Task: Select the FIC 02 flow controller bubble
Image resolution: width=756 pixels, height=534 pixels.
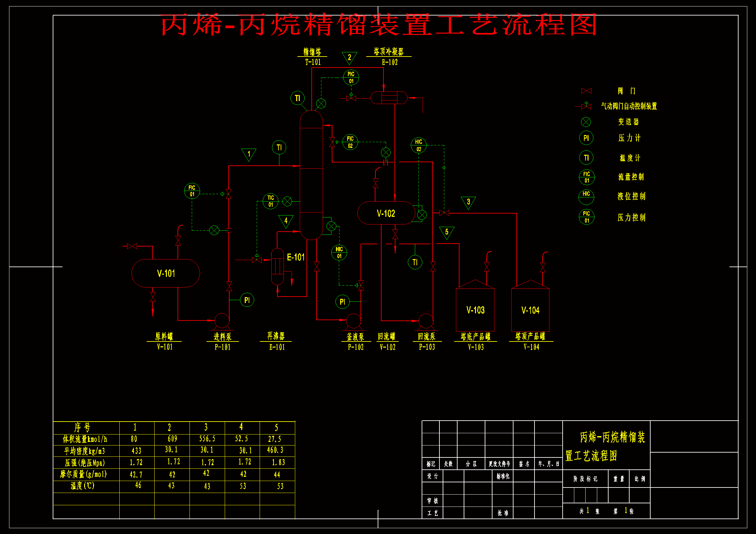Action: (350, 142)
